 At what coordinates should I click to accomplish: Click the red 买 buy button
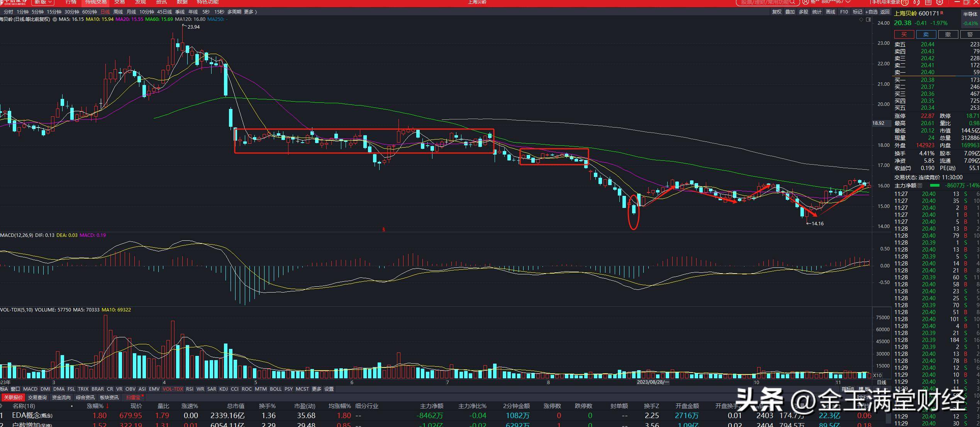(904, 34)
